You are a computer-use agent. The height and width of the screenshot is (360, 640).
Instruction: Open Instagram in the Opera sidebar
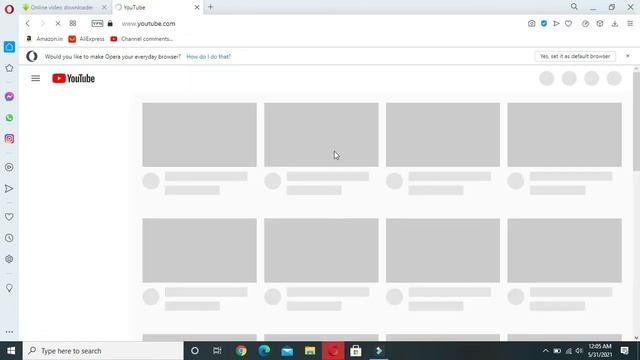click(x=9, y=139)
